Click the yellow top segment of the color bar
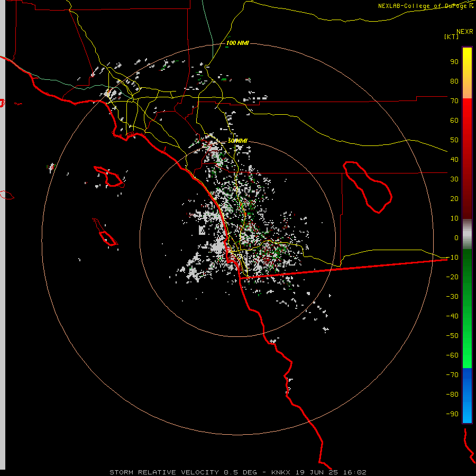 tap(467, 73)
